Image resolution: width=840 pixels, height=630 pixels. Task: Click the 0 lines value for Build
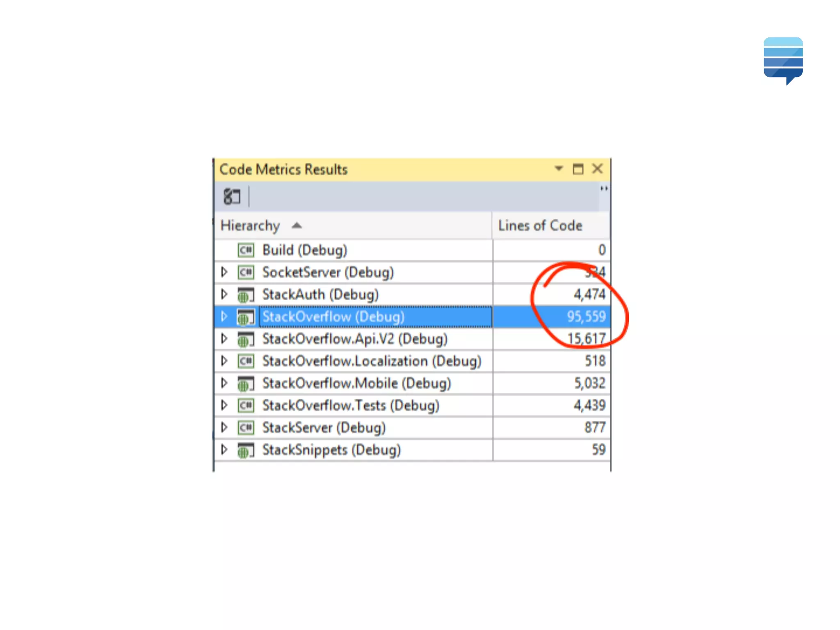(x=602, y=250)
